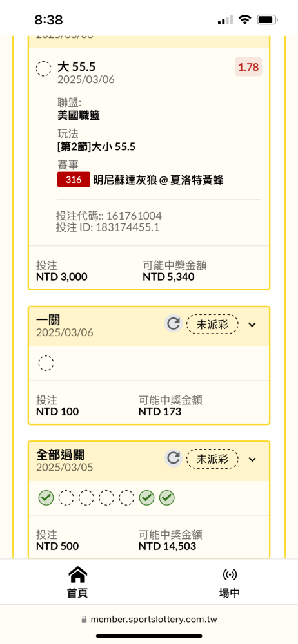Expand the 一關 bet details chevron
298x644 pixels.
tap(252, 325)
